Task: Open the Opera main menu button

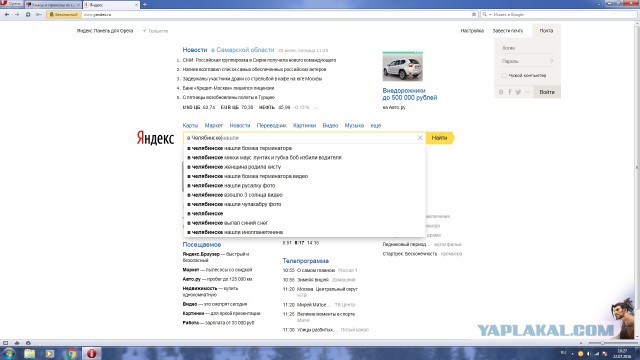Action: (11, 4)
